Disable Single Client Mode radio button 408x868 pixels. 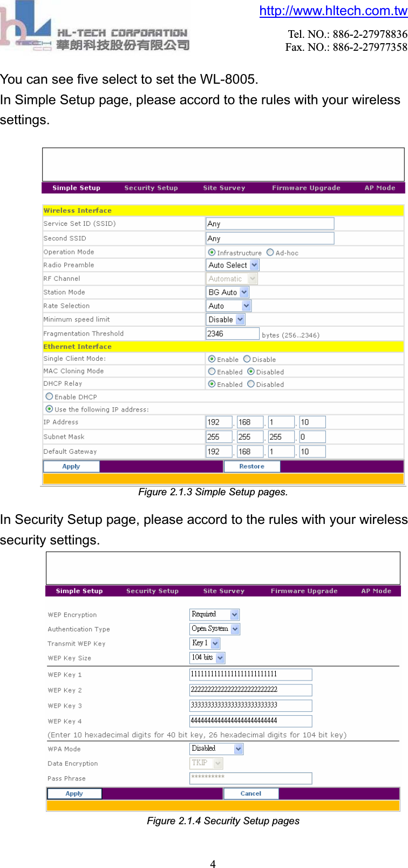pos(247,359)
